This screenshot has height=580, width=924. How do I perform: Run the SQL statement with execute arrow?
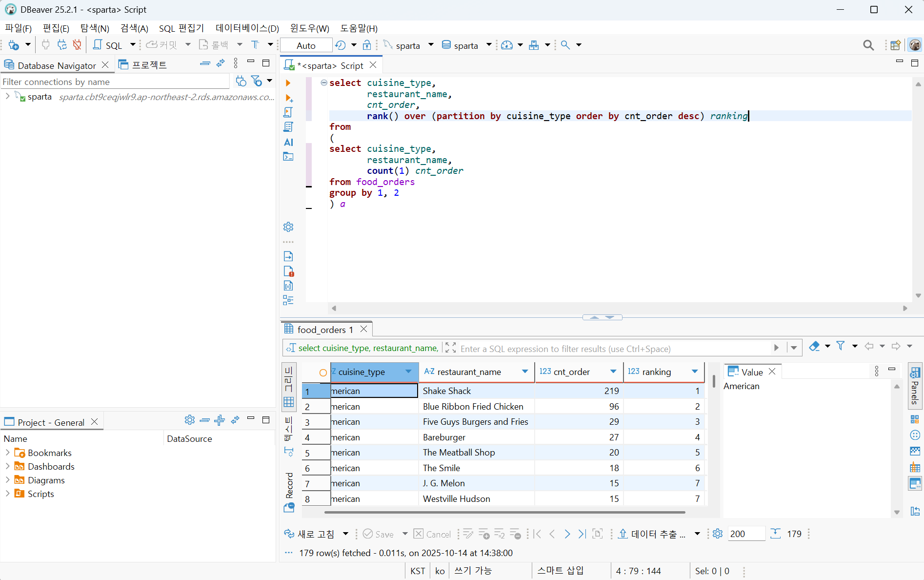(x=288, y=83)
